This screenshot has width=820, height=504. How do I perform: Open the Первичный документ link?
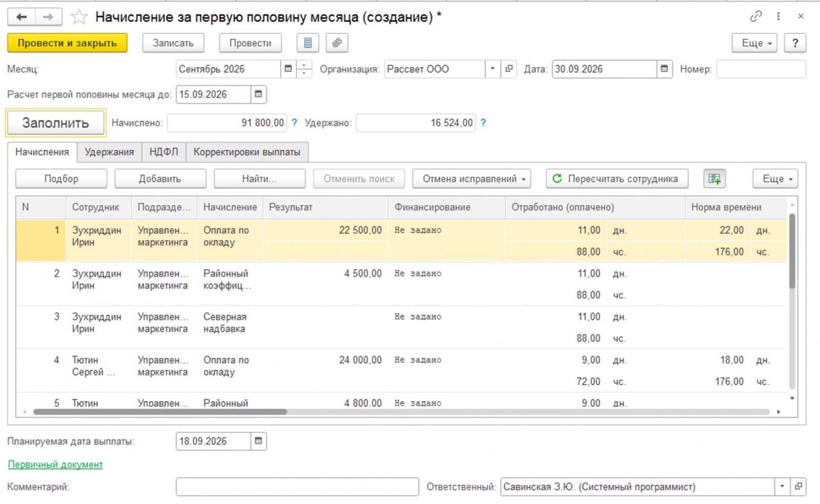click(55, 465)
